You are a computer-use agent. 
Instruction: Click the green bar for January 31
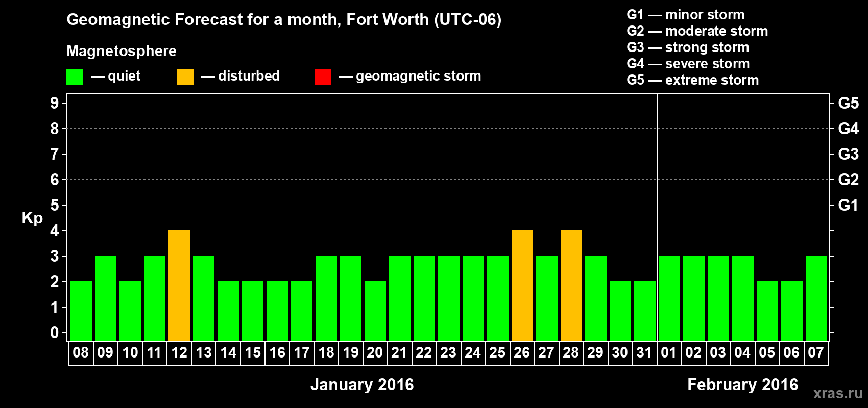(645, 311)
